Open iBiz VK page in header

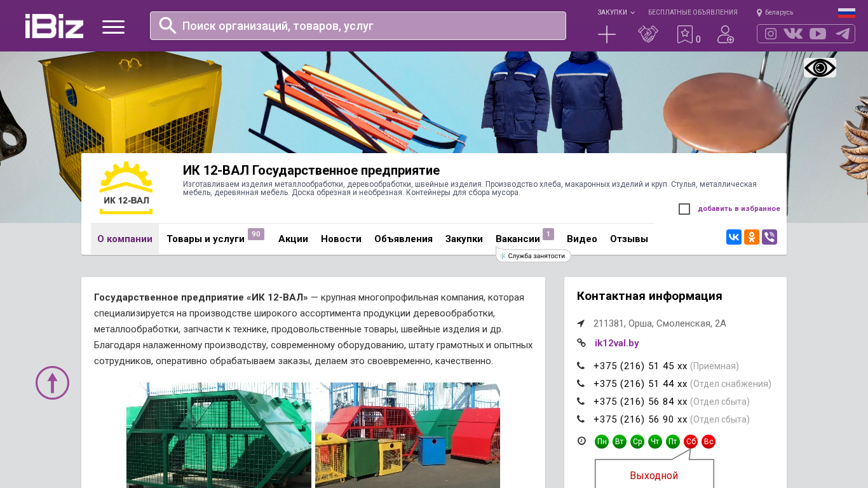[x=793, y=34]
